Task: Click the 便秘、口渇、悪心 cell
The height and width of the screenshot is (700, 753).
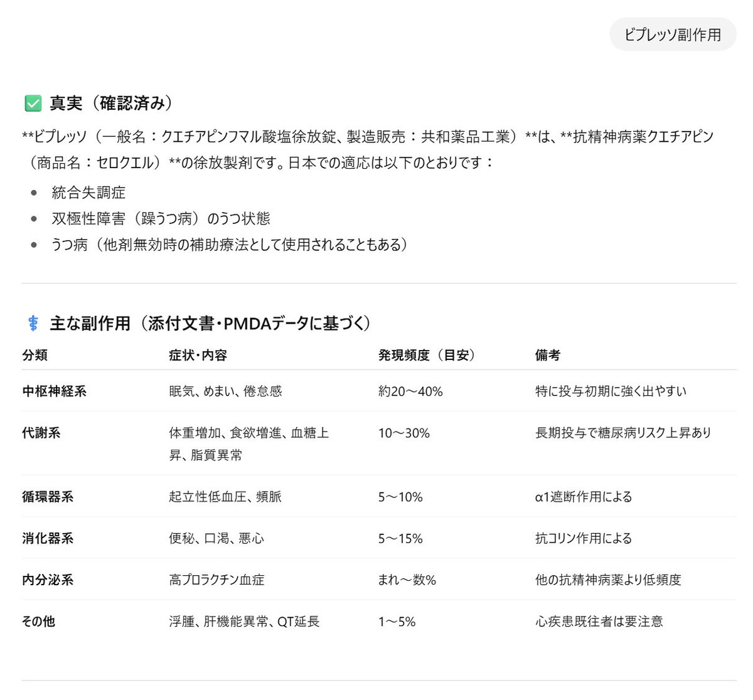Action: tap(216, 538)
